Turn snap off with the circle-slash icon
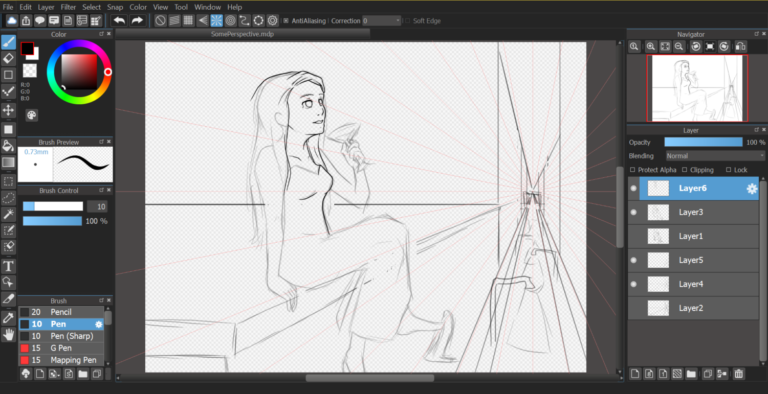The image size is (768, 394). [160, 21]
